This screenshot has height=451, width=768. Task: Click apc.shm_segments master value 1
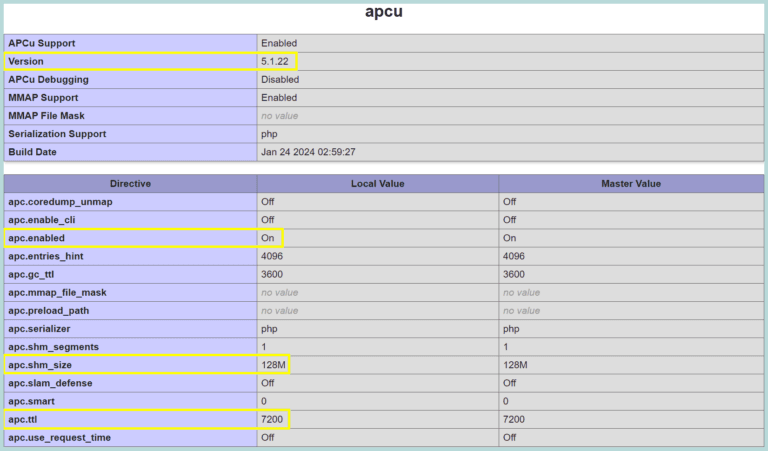(505, 347)
